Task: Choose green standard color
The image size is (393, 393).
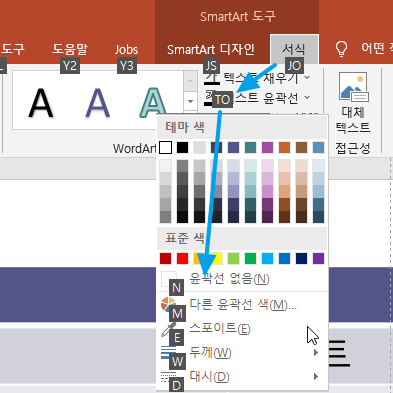Action: pyautogui.click(x=250, y=258)
